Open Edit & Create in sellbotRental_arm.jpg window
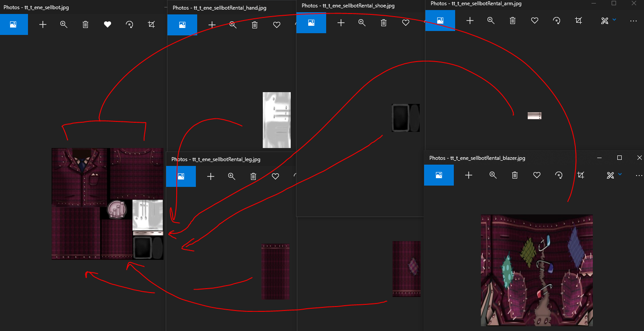 coord(605,21)
